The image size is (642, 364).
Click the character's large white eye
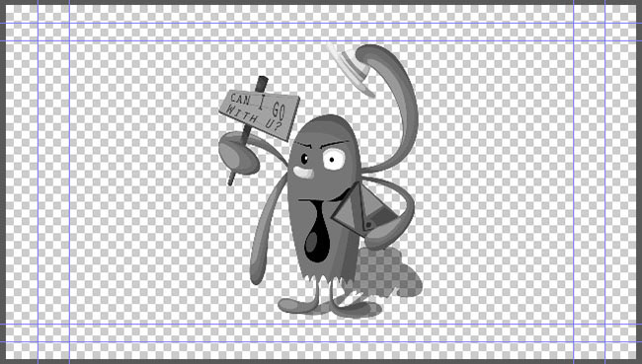[334, 159]
